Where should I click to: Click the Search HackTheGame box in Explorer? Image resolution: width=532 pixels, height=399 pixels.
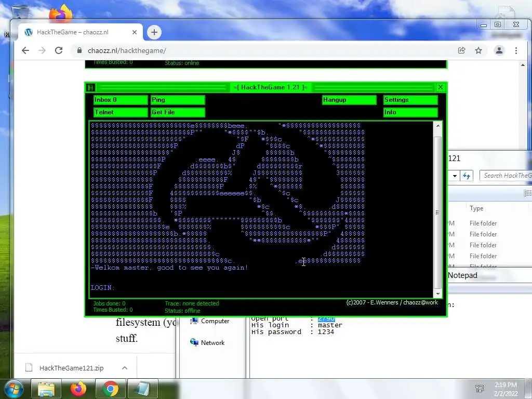coord(506,176)
